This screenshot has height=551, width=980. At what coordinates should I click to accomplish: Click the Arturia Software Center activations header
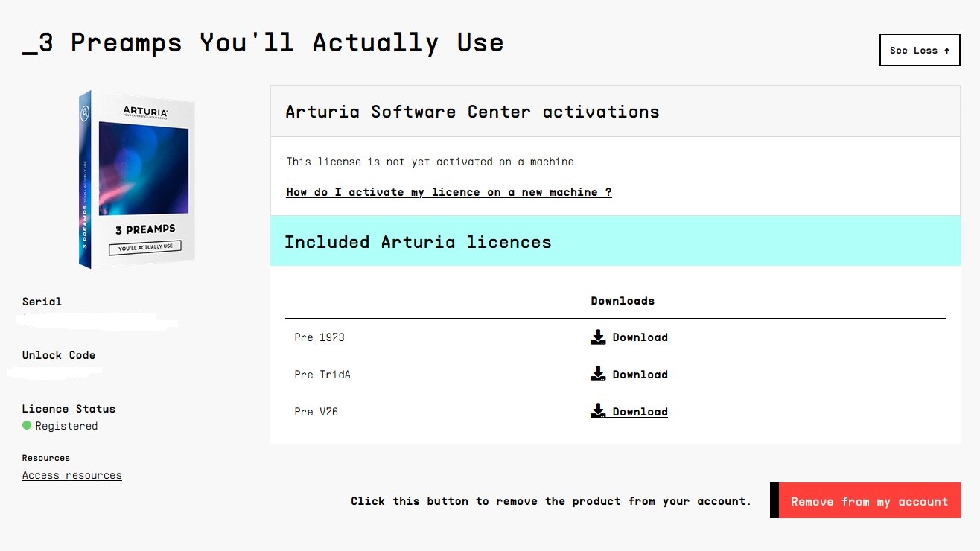(x=615, y=112)
